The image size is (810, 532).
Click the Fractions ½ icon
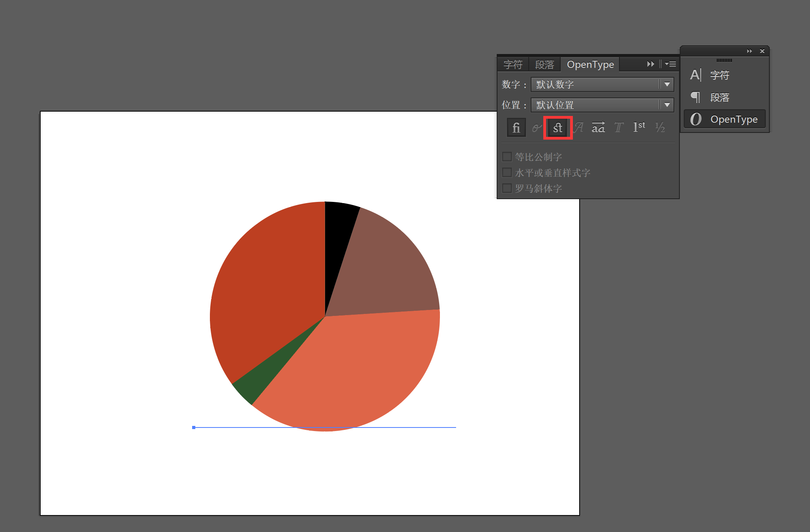point(660,128)
